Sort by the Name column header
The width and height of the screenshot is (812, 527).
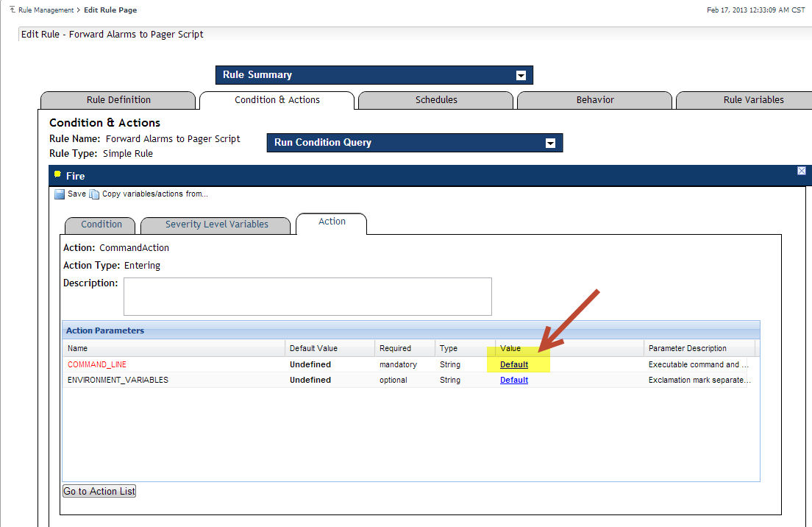pos(77,348)
